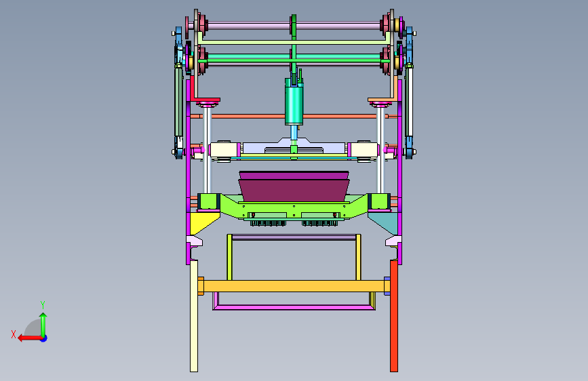The image size is (588, 381).
Task: Select the red right support leg
Action: [x=394, y=316]
